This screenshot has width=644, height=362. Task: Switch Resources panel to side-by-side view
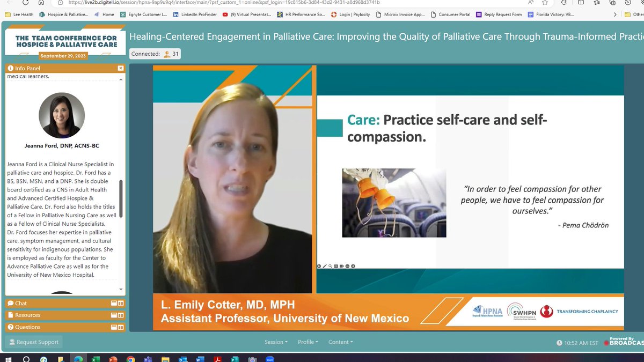pyautogui.click(x=121, y=315)
